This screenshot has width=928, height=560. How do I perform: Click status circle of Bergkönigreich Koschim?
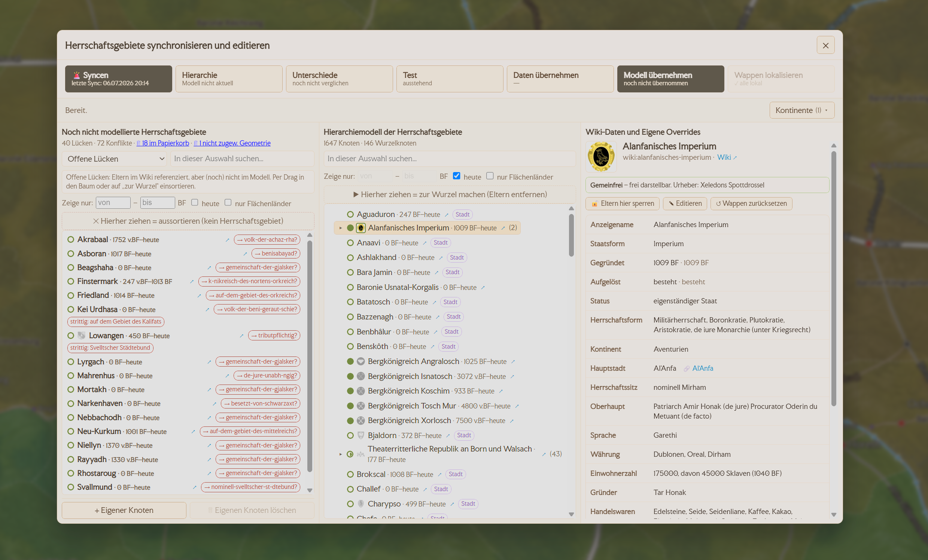[350, 391]
